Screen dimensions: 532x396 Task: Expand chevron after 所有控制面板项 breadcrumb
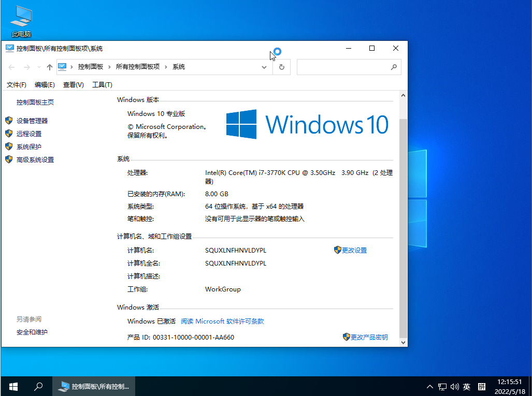[166, 67]
